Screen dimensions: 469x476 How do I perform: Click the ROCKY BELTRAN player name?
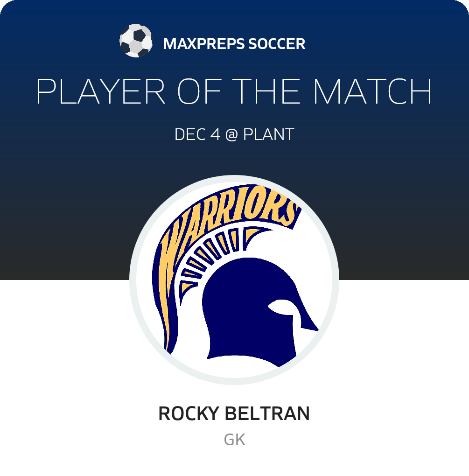click(234, 413)
